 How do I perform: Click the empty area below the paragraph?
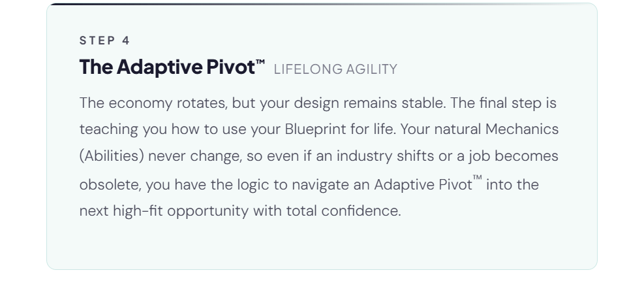coord(321,245)
